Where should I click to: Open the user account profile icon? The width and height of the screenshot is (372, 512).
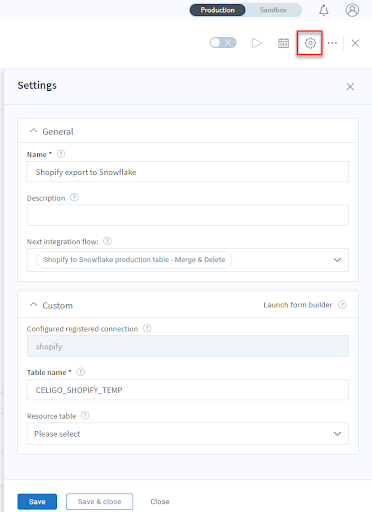(352, 10)
